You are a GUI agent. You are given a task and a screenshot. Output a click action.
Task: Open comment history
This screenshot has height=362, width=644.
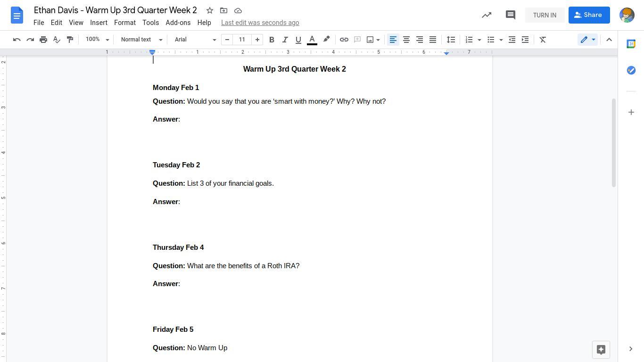pyautogui.click(x=510, y=15)
